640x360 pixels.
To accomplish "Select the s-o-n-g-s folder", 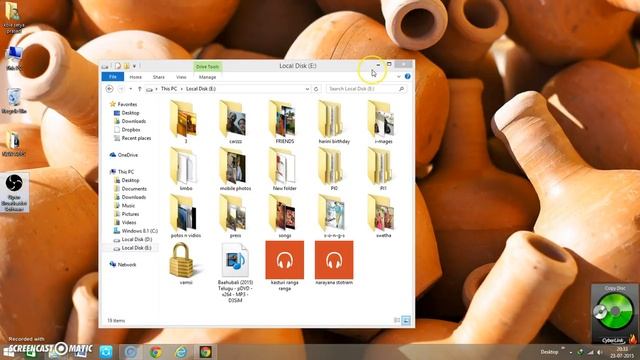I will tap(334, 216).
